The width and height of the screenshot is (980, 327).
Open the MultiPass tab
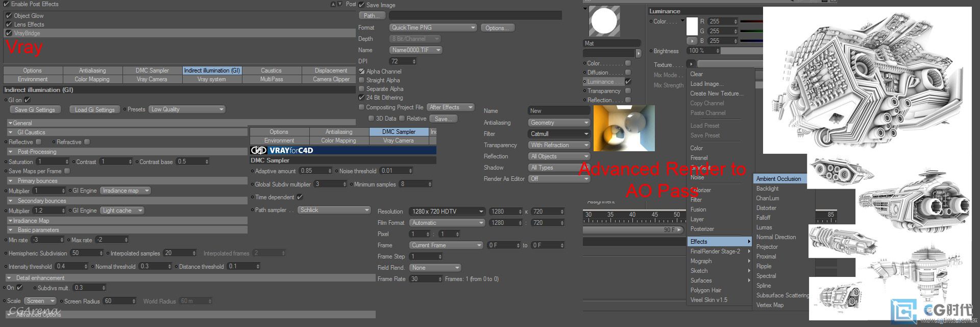pos(271,79)
